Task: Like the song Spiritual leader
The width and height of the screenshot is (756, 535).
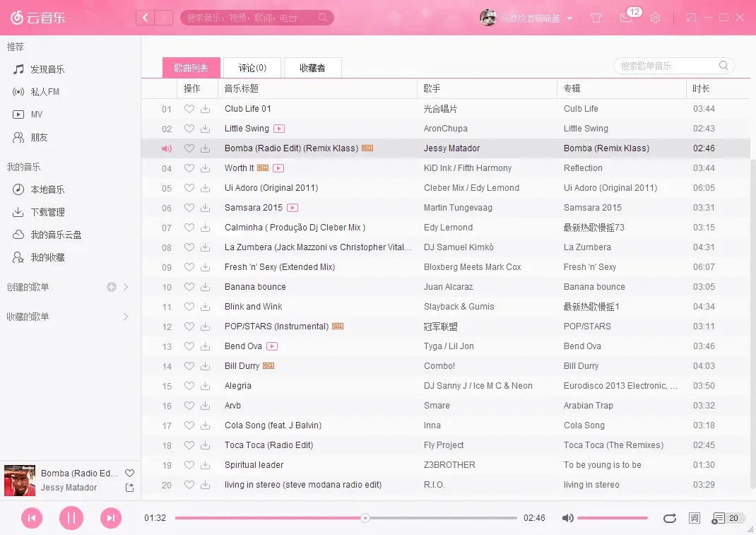Action: (189, 464)
